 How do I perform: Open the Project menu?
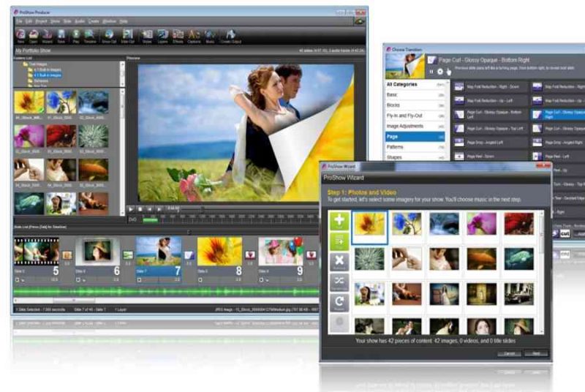pos(41,22)
